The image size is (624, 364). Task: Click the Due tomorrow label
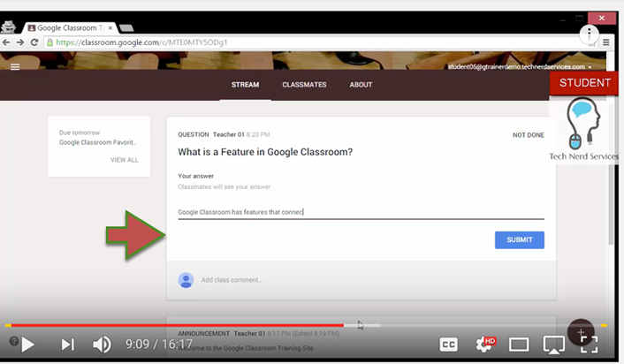pyautogui.click(x=80, y=133)
